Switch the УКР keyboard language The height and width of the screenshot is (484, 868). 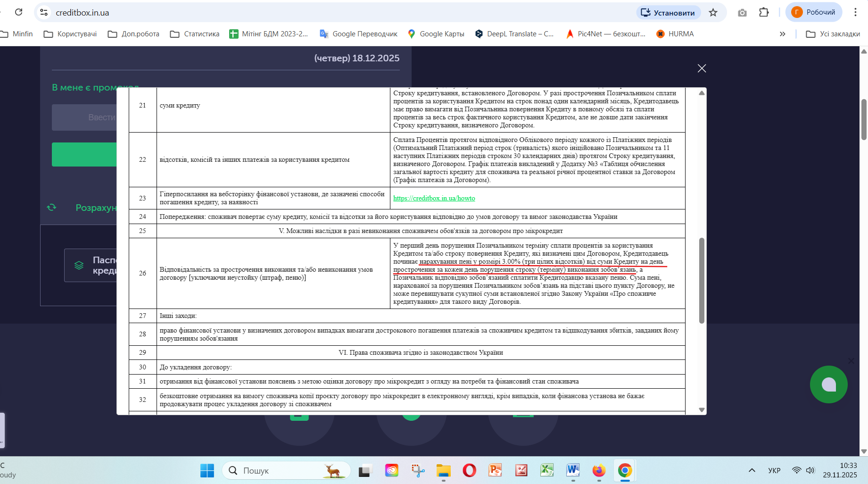coord(774,470)
